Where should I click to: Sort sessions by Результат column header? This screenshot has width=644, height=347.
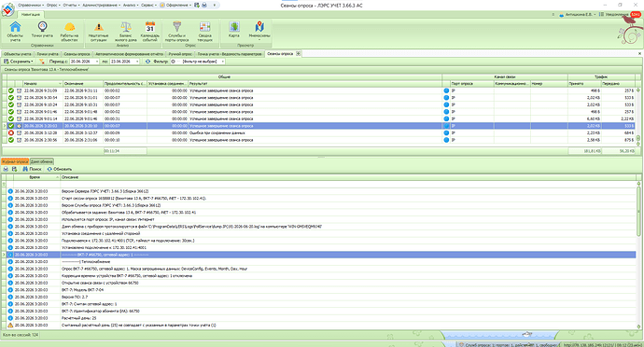tap(315, 84)
